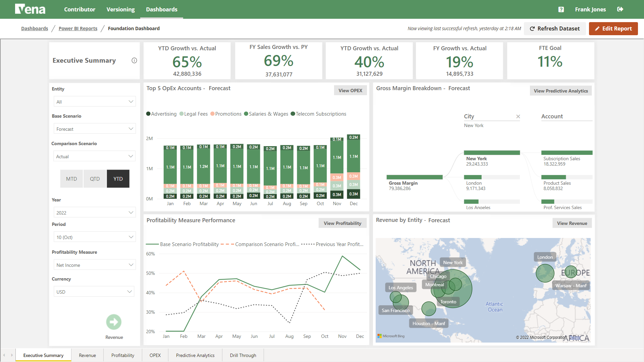Enable the MTD time toggle
The image size is (644, 362).
coord(71,179)
